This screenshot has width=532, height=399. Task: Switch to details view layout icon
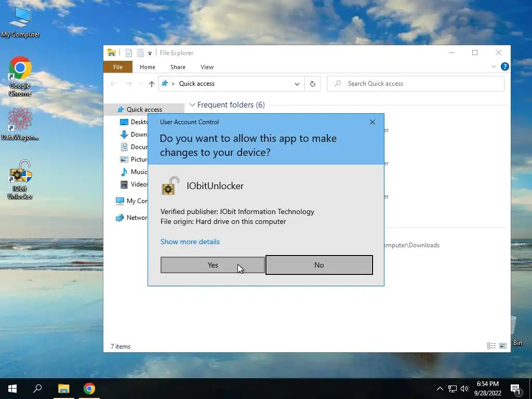pyautogui.click(x=491, y=345)
